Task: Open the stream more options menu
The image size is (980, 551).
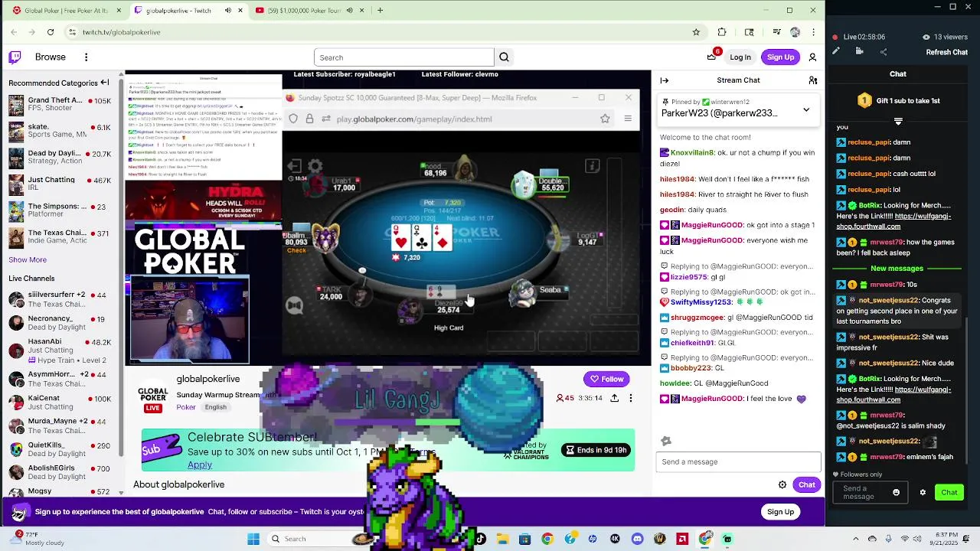Action: coord(631,398)
